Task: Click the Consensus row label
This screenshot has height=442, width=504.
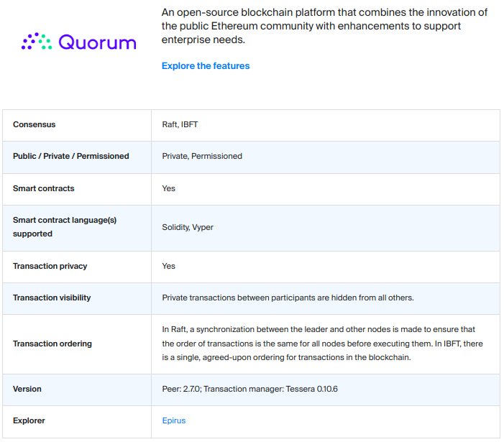Action: coord(34,125)
